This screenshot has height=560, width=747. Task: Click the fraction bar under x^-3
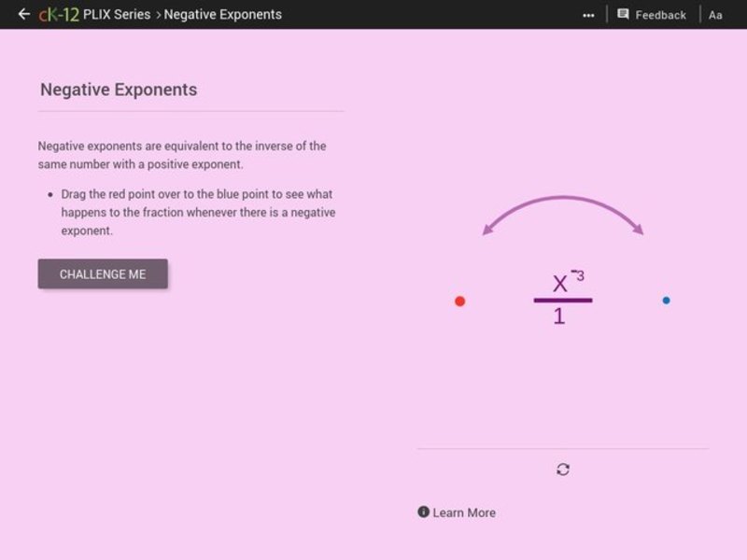(560, 300)
